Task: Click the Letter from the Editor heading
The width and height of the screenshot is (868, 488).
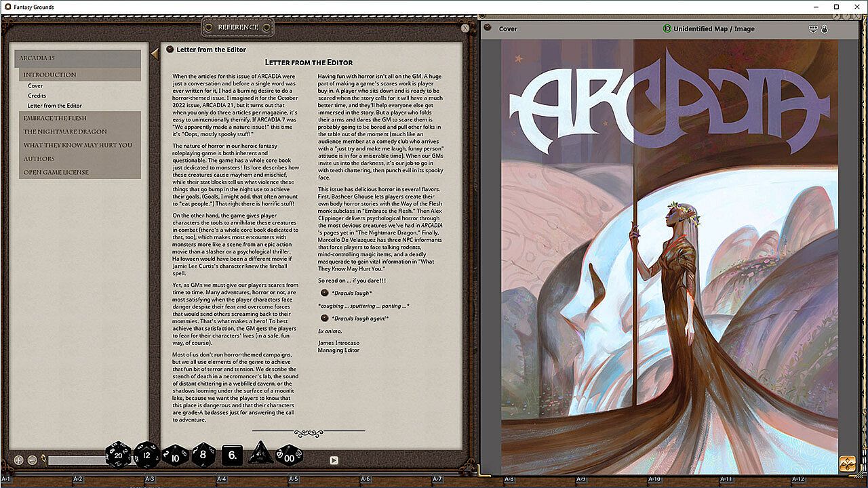Action: 309,62
